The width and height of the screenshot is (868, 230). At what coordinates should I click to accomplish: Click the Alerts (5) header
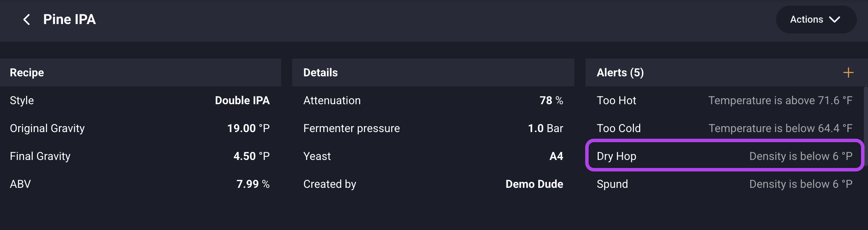point(620,72)
